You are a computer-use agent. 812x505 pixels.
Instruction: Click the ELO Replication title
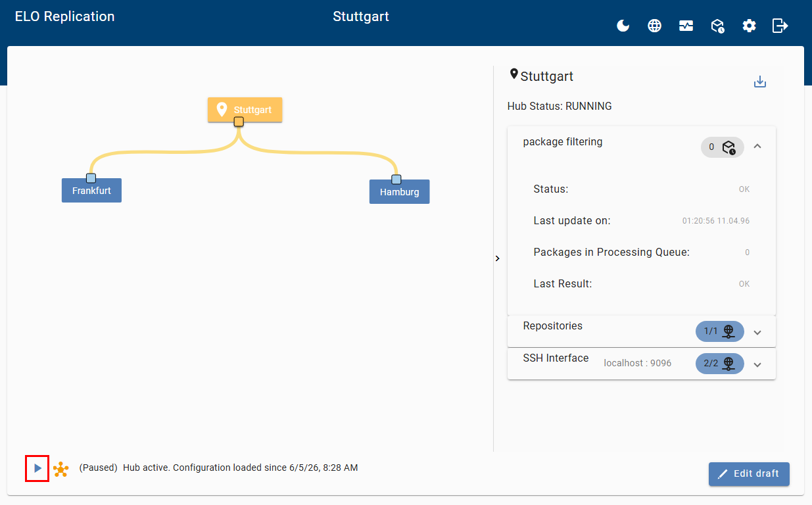click(x=64, y=16)
